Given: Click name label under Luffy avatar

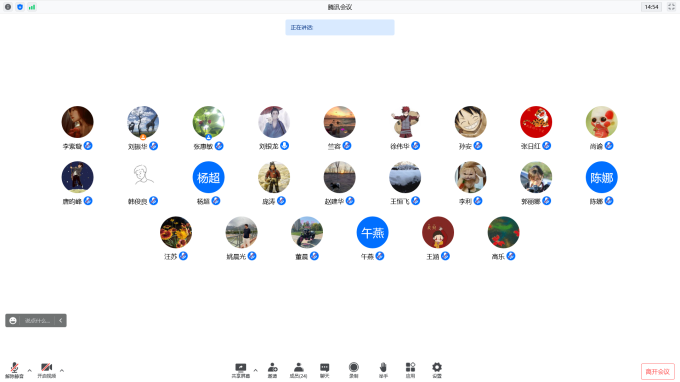Looking at the screenshot, I should (465, 147).
